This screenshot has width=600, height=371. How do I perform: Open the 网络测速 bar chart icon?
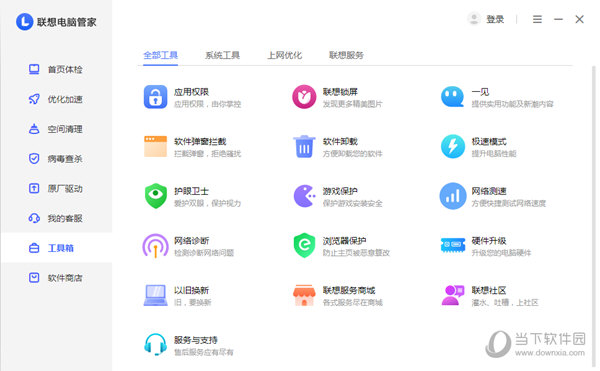tap(453, 196)
